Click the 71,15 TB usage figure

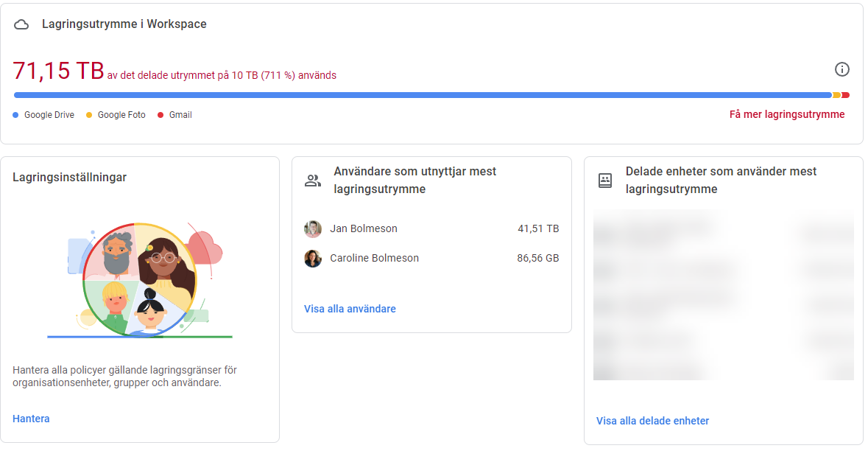(x=58, y=71)
